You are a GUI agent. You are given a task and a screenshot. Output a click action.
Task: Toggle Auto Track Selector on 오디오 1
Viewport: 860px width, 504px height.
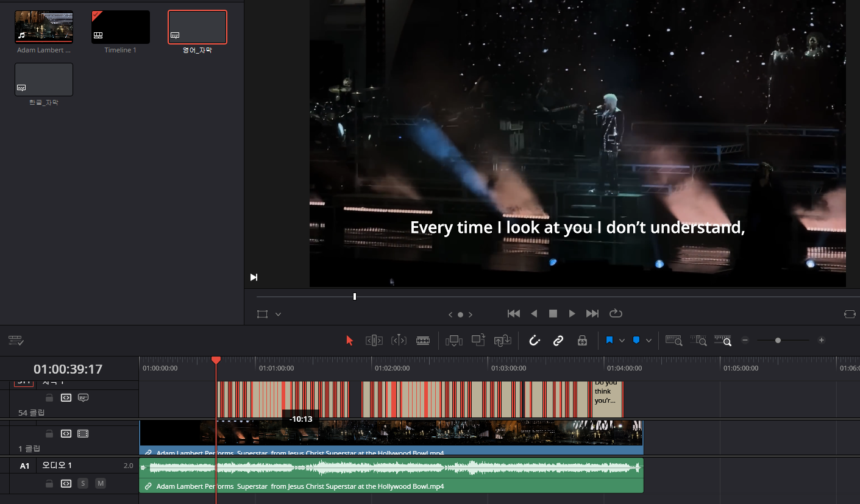tap(66, 483)
